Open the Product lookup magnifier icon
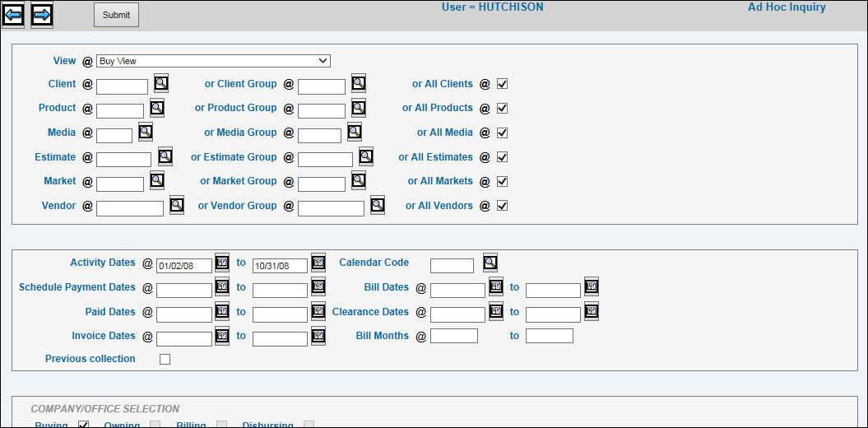 pyautogui.click(x=157, y=108)
